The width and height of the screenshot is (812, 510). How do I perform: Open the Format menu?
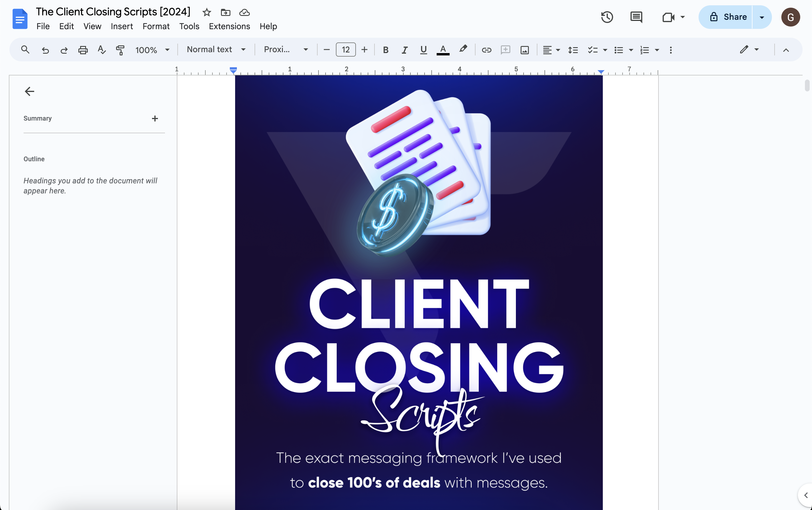pos(156,26)
